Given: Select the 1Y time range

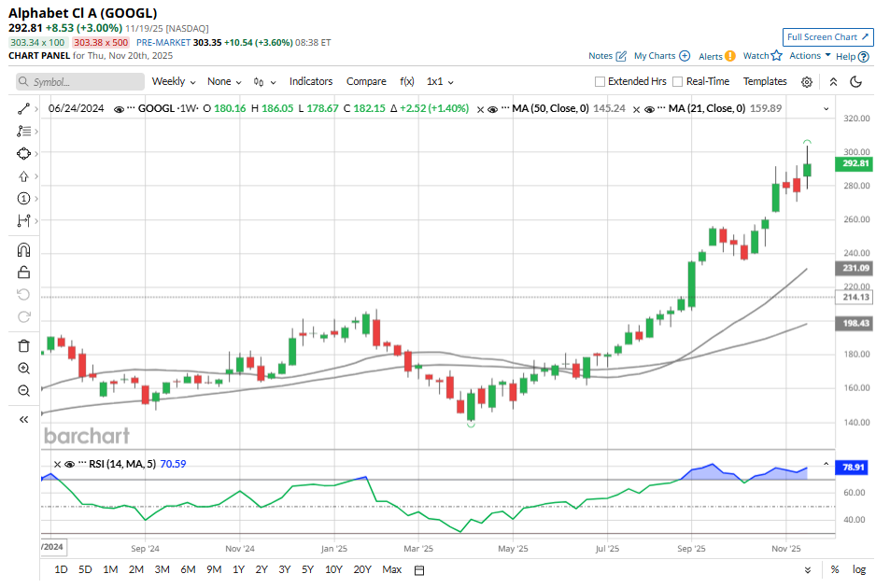Looking at the screenshot, I should (x=238, y=569).
